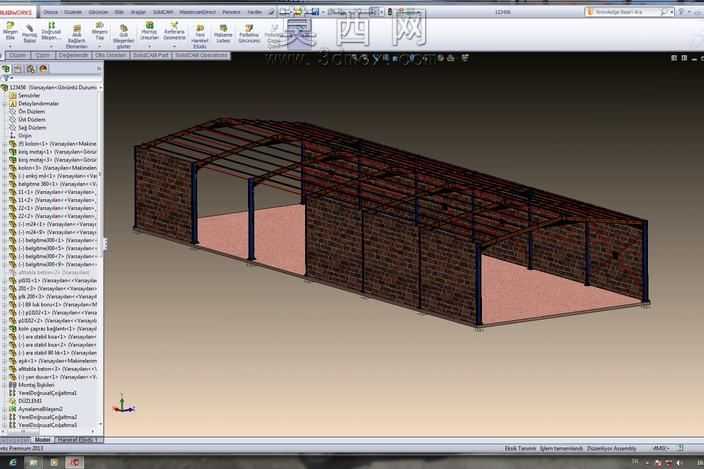The height and width of the screenshot is (469, 704).
Task: Open the DisplayManager tab icon
Action: click(x=43, y=69)
